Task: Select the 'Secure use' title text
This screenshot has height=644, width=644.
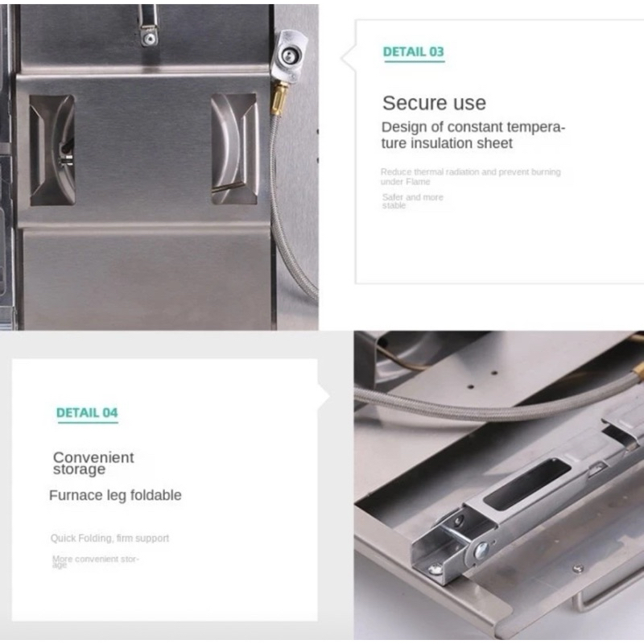Action: click(x=434, y=103)
